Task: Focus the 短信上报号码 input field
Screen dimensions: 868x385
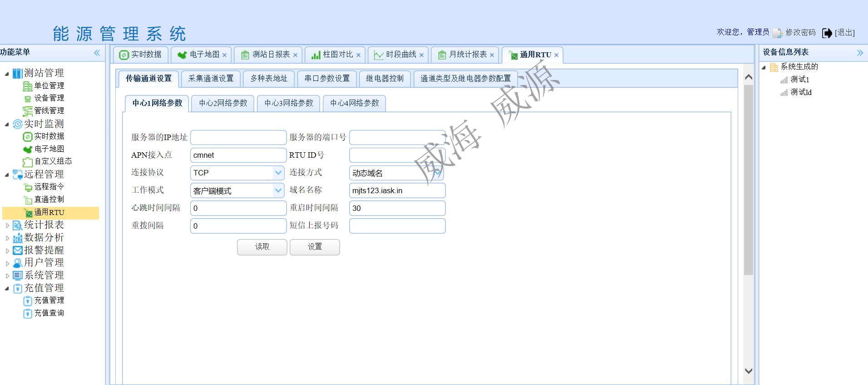Action: click(397, 226)
